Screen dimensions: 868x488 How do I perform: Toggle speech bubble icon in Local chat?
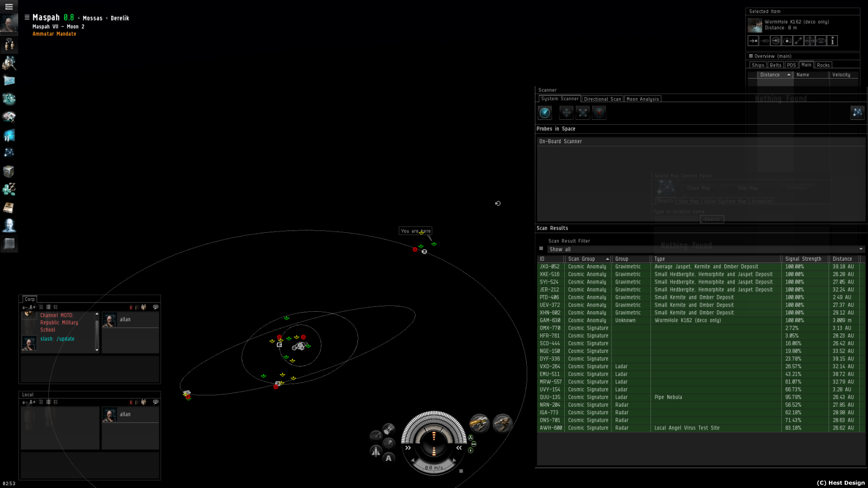(x=156, y=402)
